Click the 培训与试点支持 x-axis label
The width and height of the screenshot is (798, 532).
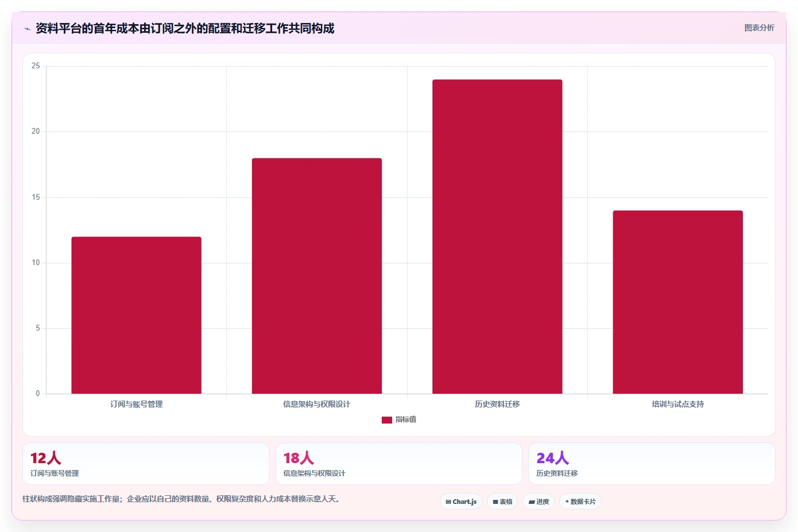678,404
